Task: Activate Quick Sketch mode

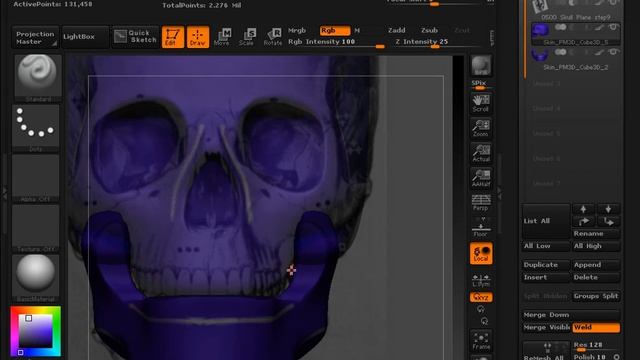Action: pos(135,37)
